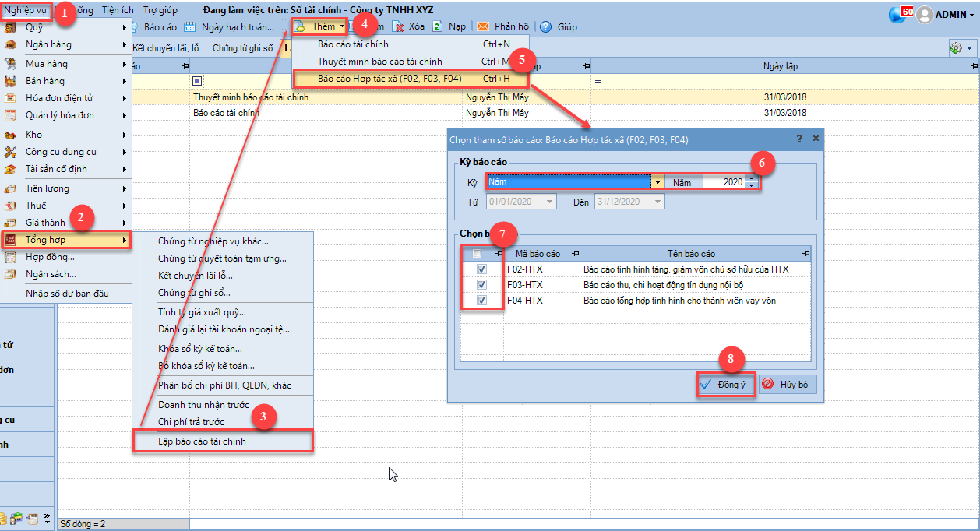980x531 pixels.
Task: Click the Hủy bỏ button
Action: 787,384
